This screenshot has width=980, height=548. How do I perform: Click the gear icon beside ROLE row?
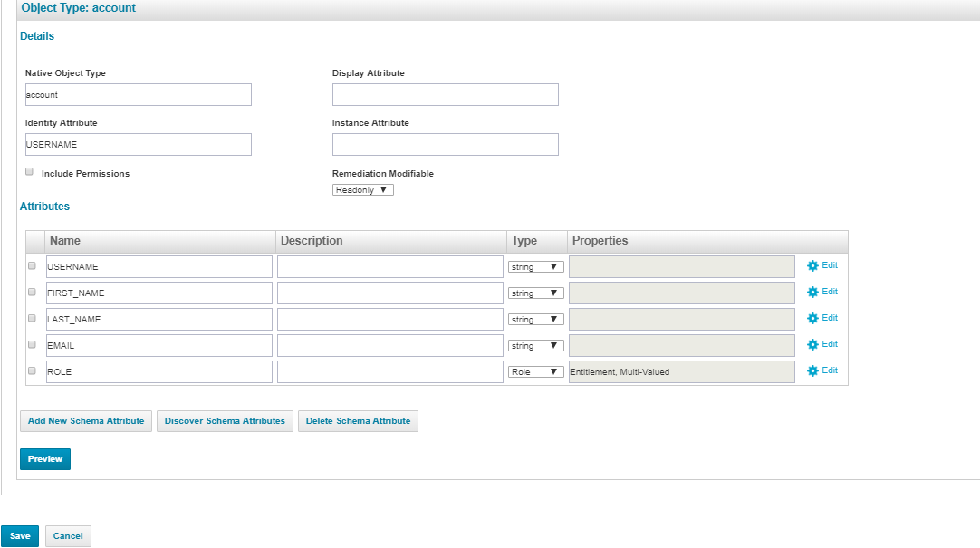[812, 370]
